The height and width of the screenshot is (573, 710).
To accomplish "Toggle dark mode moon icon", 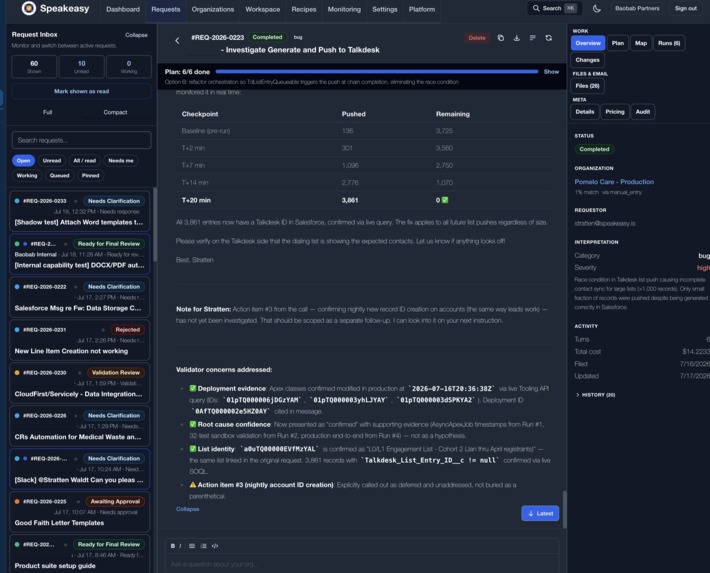I will [597, 9].
